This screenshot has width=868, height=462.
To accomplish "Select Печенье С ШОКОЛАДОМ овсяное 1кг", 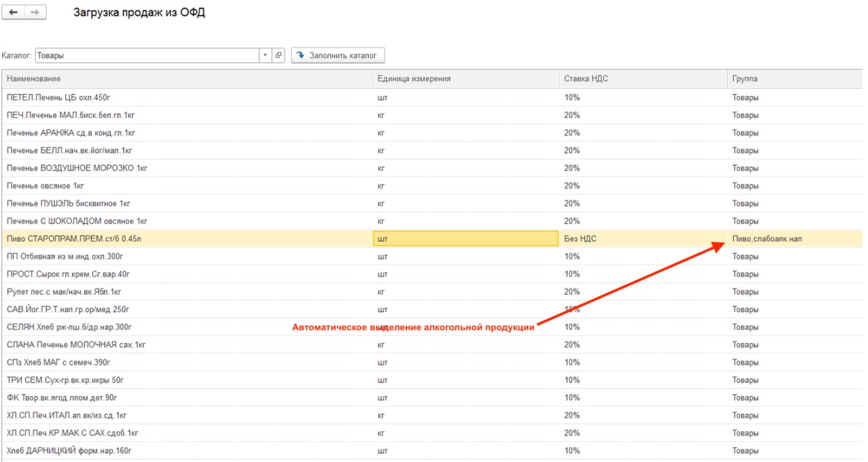I will (x=432, y=221).
